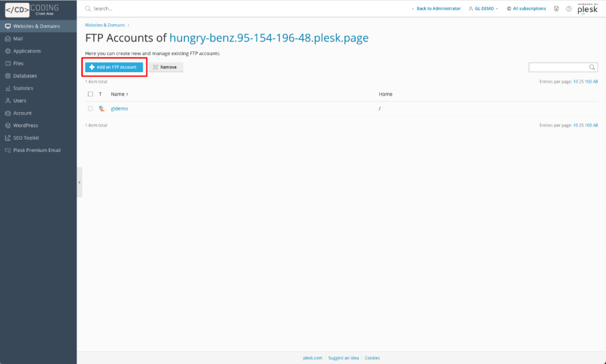Image resolution: width=606 pixels, height=364 pixels.
Task: Open the Databases section icon
Action: pyautogui.click(x=8, y=76)
